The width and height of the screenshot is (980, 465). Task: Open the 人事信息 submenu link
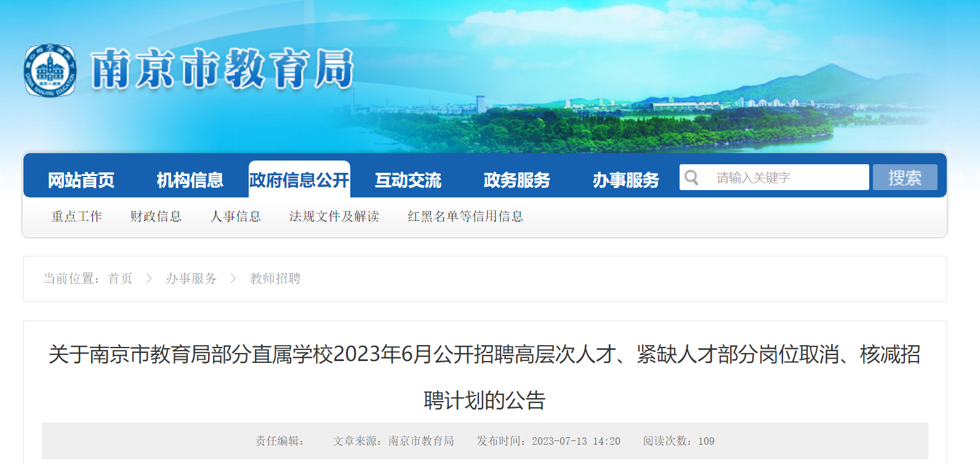tap(236, 217)
